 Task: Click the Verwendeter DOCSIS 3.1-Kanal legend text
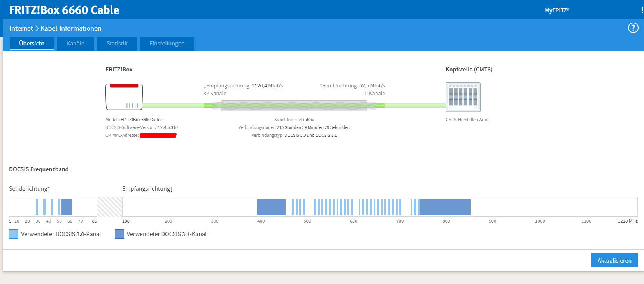pos(167,234)
